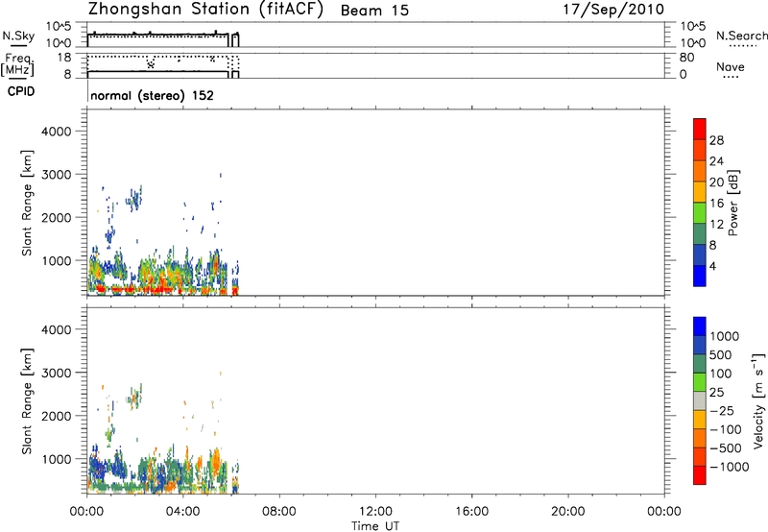This screenshot has height=532, width=768.
Task: Select the '08:00' time tick label
Action: click(x=278, y=512)
